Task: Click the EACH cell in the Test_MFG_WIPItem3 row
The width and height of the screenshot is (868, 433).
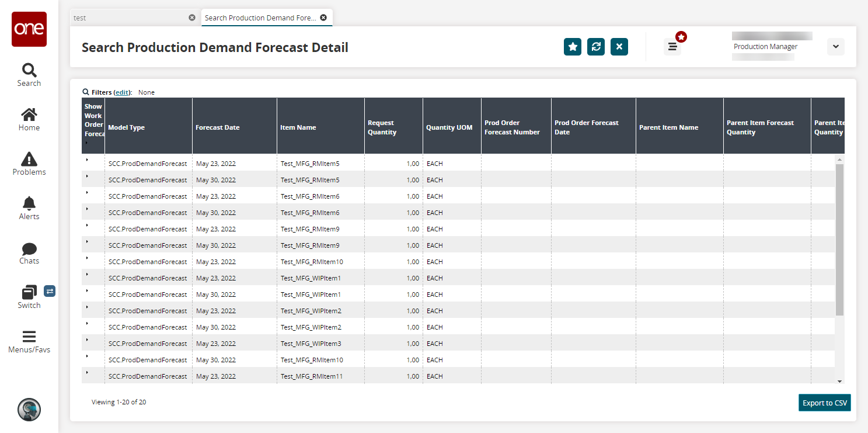Action: (x=452, y=344)
